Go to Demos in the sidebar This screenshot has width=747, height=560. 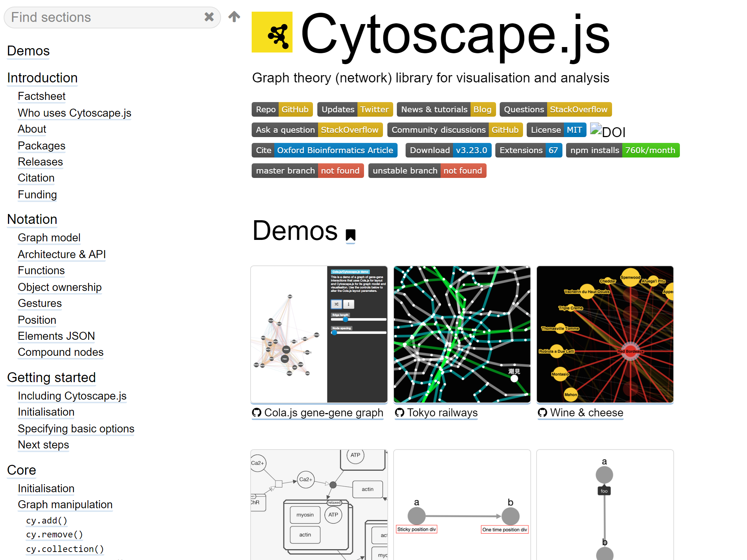(x=28, y=51)
